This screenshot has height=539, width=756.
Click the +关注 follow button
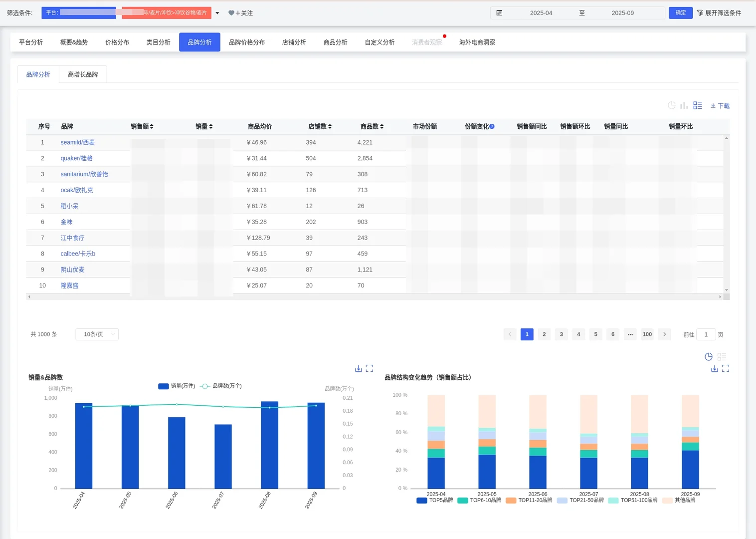241,13
